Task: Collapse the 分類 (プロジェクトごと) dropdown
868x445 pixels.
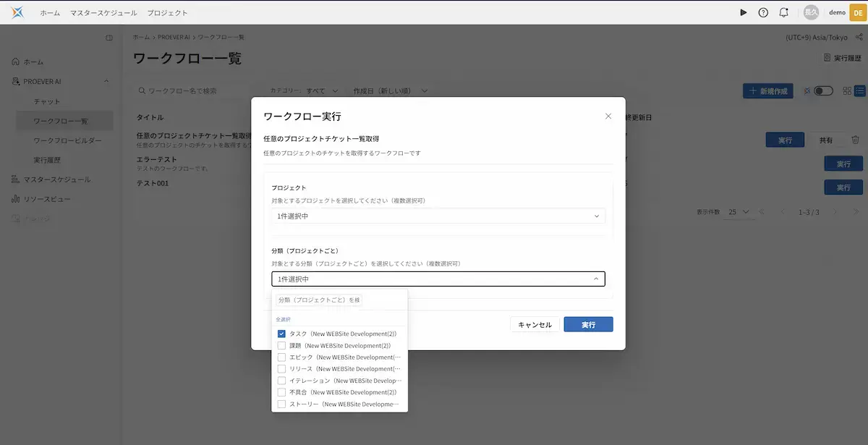Action: click(438, 279)
